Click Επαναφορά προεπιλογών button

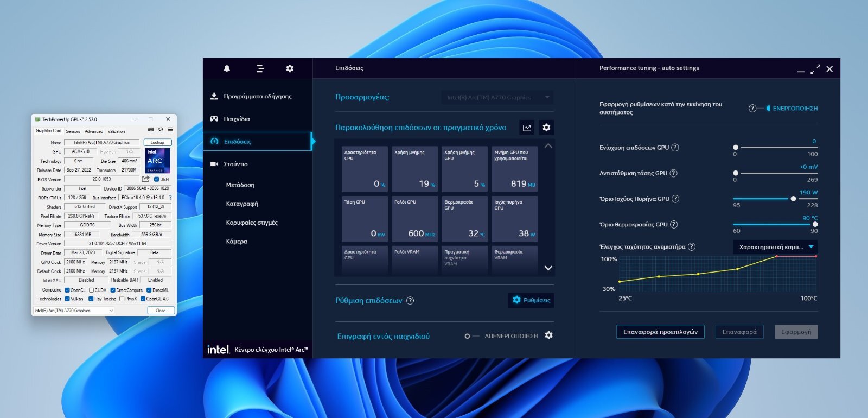pyautogui.click(x=660, y=332)
